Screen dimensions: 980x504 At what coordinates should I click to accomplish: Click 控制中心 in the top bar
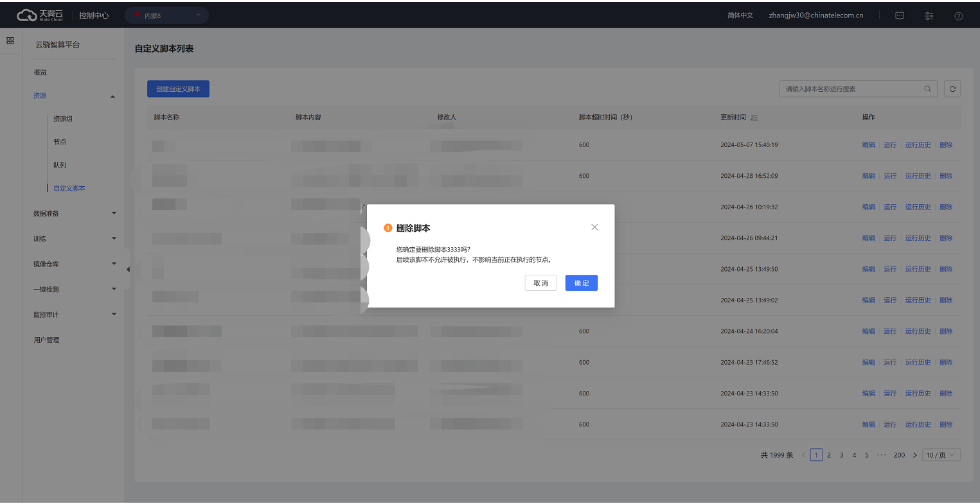(94, 15)
